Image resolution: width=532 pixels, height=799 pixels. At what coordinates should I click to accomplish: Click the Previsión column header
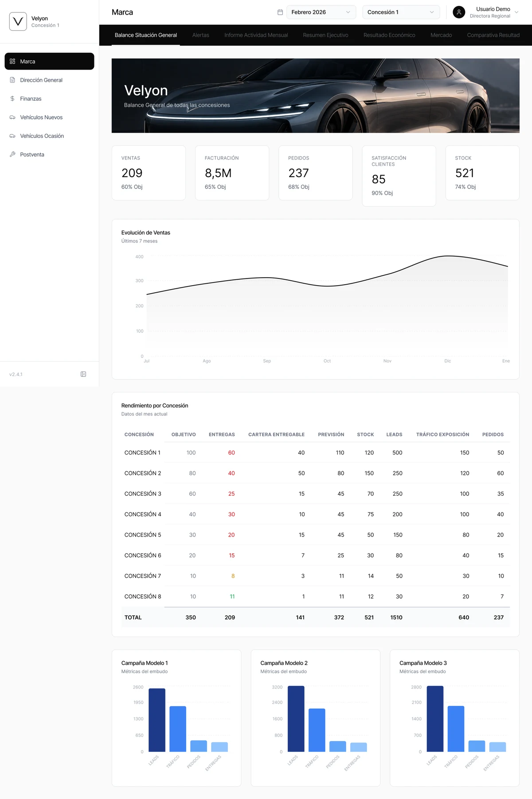331,435
